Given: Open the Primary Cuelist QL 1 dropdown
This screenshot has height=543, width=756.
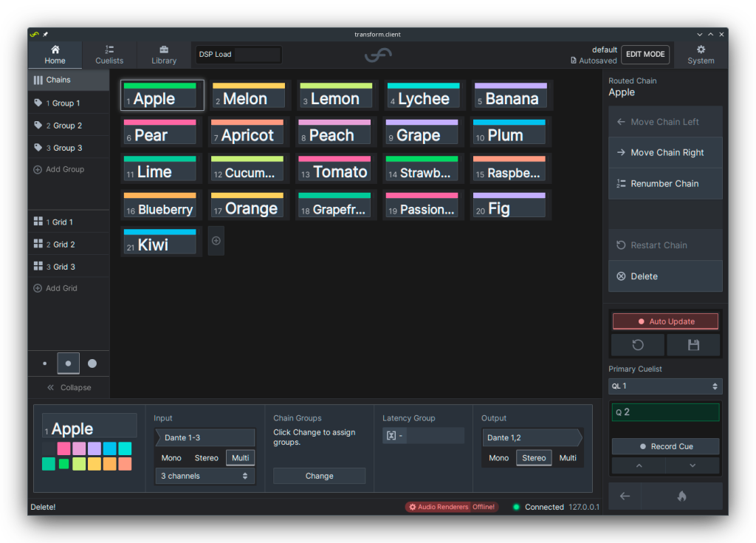Looking at the screenshot, I should tap(665, 386).
